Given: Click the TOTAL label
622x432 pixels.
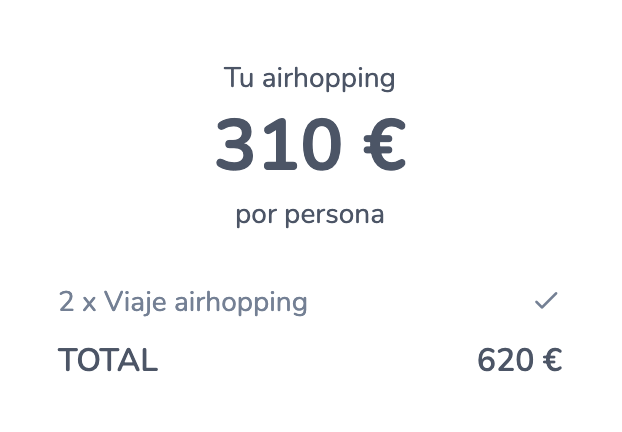Looking at the screenshot, I should click(x=108, y=360).
